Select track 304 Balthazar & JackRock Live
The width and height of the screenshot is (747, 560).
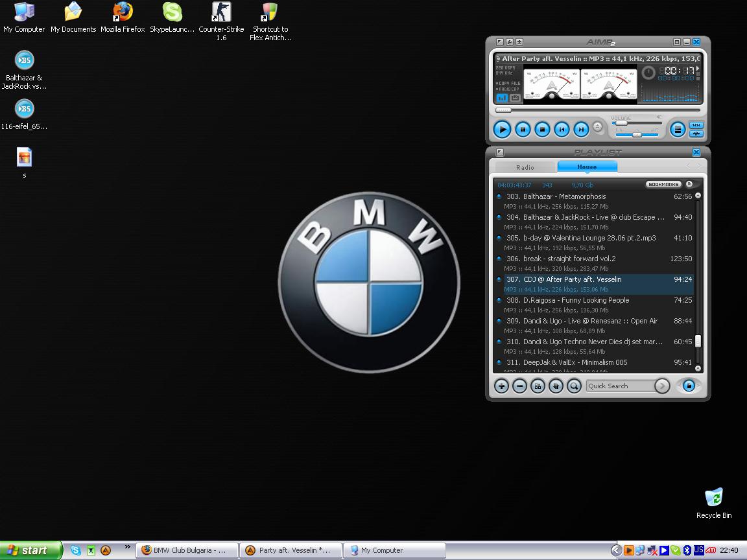pos(595,222)
